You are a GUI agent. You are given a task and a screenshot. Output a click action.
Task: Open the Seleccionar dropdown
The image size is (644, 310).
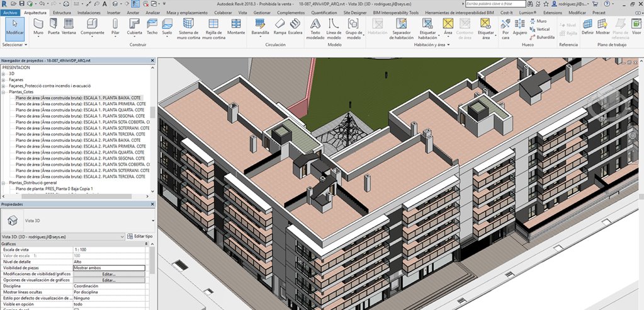click(14, 44)
